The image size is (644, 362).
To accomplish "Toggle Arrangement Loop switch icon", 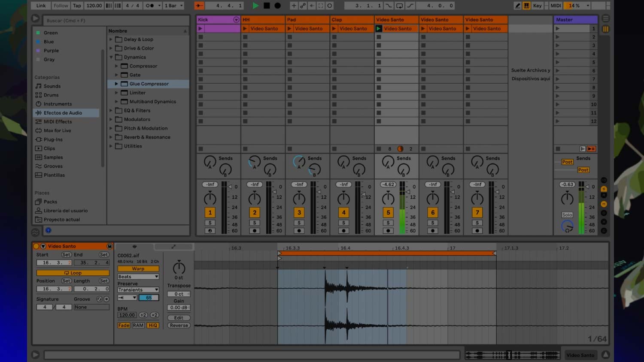I will [x=399, y=6].
